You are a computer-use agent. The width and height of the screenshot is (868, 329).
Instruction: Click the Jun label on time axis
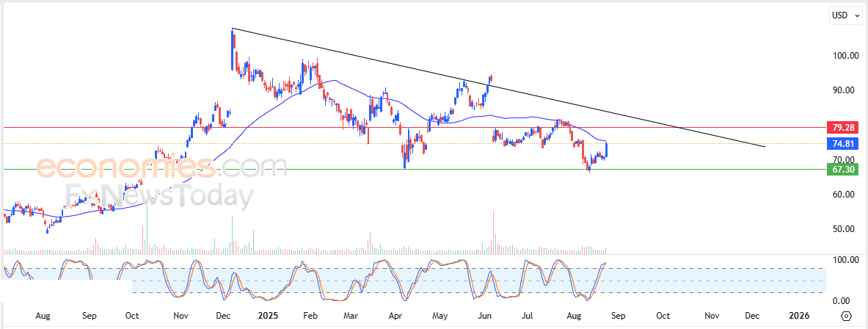[484, 316]
